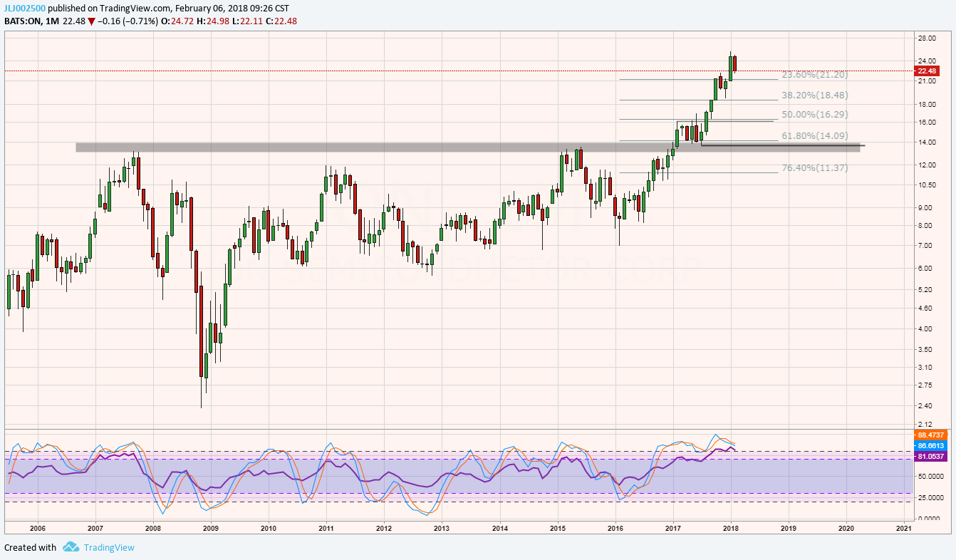Click the orange 88.4737 indicator value
Image resolution: width=956 pixels, height=560 pixels.
click(931, 435)
